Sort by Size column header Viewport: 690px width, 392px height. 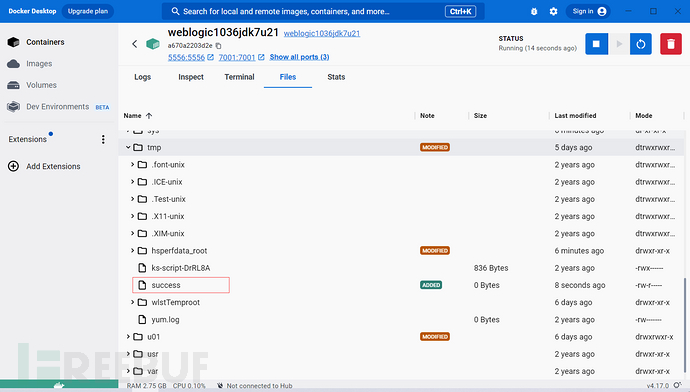pyautogui.click(x=480, y=116)
